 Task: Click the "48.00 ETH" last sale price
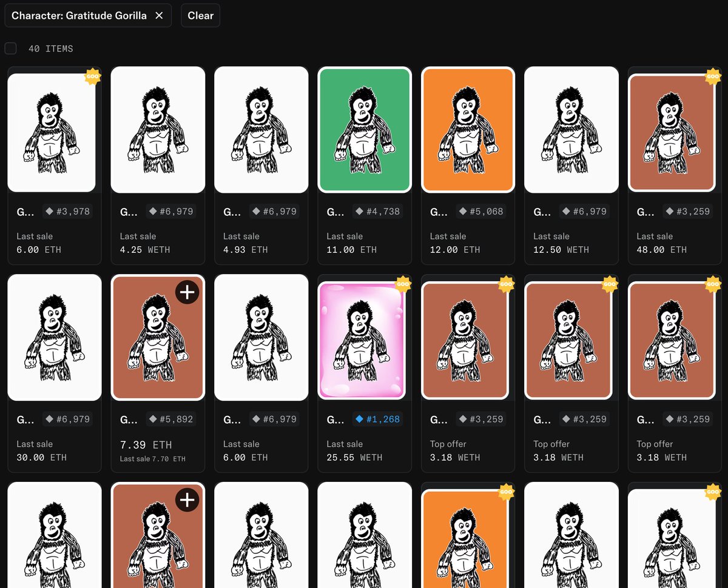click(662, 250)
